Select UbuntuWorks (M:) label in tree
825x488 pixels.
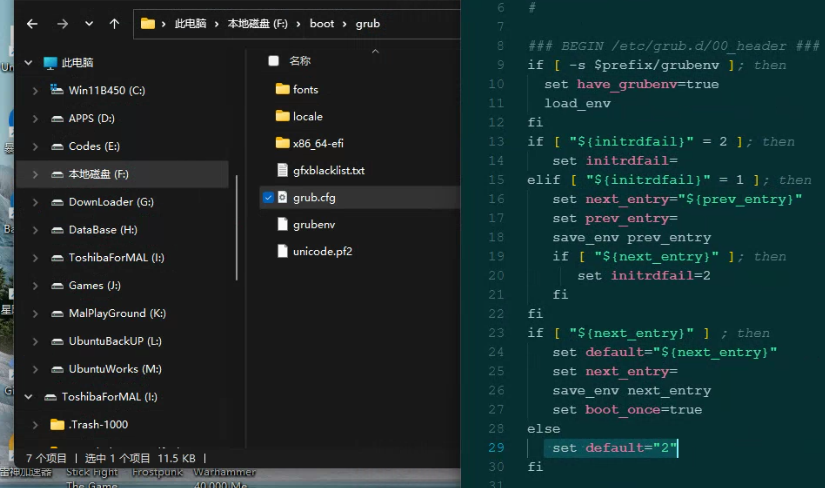[x=115, y=370]
